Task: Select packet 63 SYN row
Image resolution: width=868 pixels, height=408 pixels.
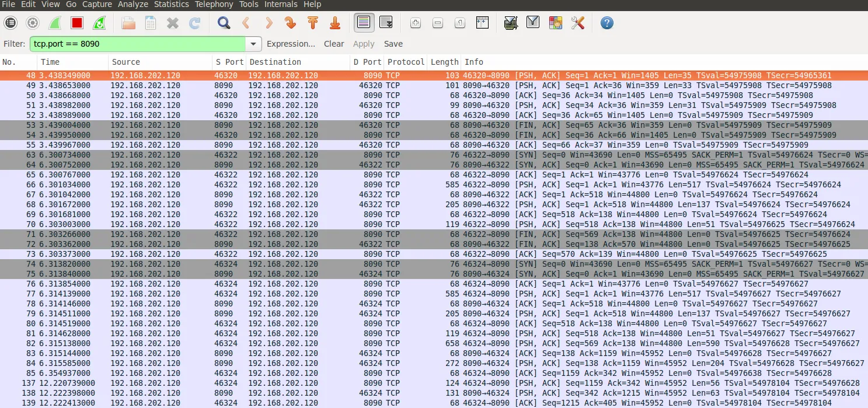Action: pos(434,155)
